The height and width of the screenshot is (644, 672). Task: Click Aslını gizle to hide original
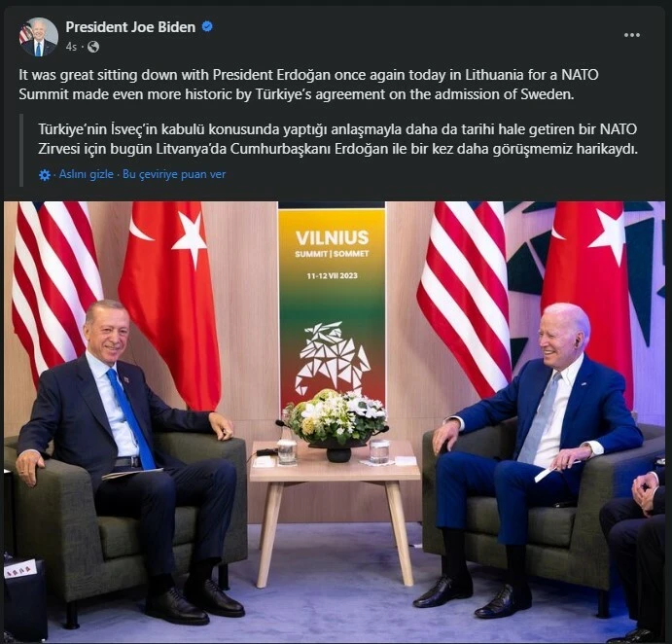coord(87,174)
